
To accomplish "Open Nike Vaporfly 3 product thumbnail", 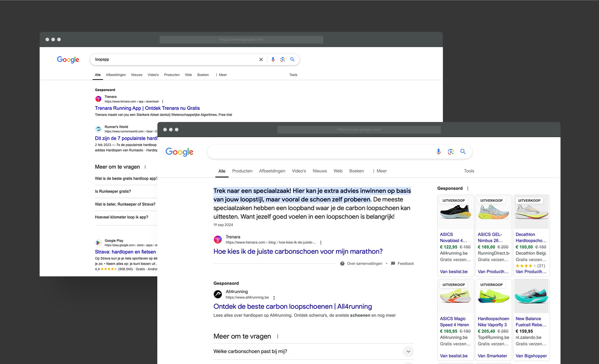I will click(x=493, y=296).
